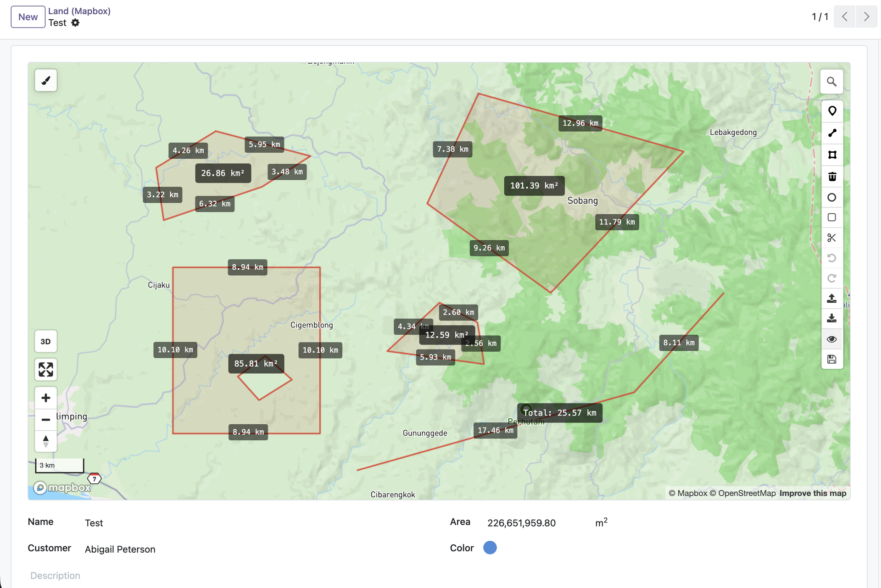Open the map style paintbrush tool
The image size is (881, 588).
46,81
